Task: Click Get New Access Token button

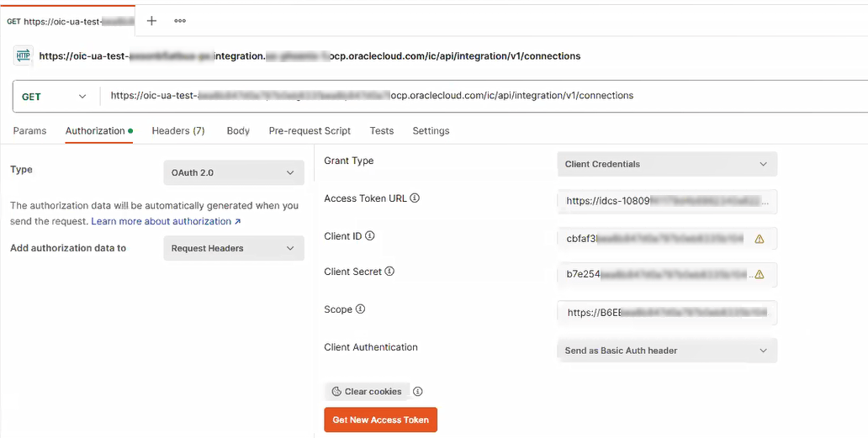Action: (x=380, y=420)
